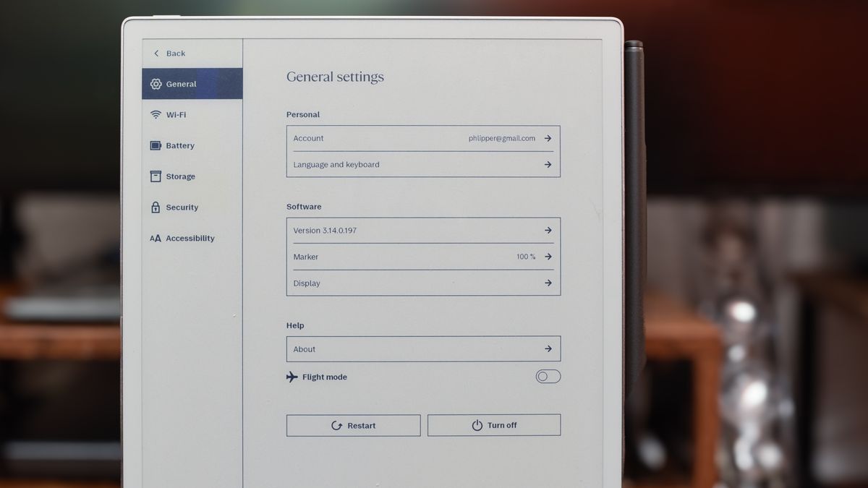Expand the Display settings row
Image resolution: width=868 pixels, height=488 pixels.
coord(548,283)
